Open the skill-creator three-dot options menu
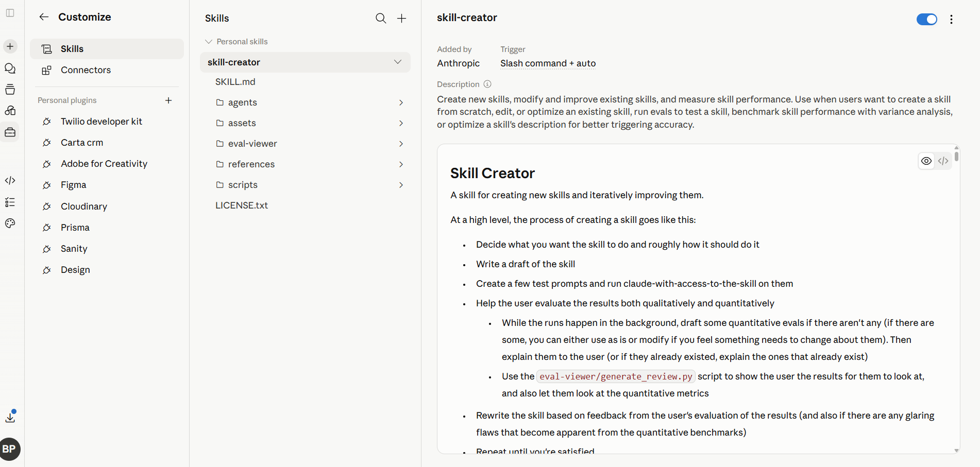Image resolution: width=980 pixels, height=467 pixels. [951, 19]
